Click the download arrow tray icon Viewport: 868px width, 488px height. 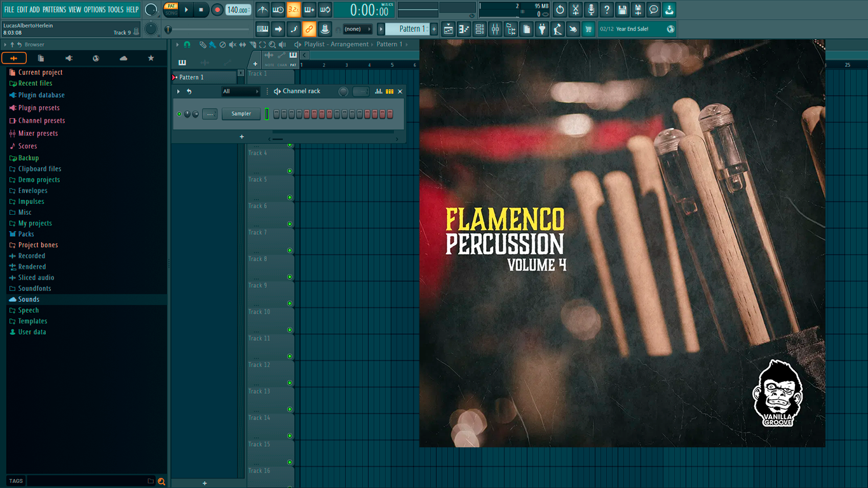click(669, 10)
